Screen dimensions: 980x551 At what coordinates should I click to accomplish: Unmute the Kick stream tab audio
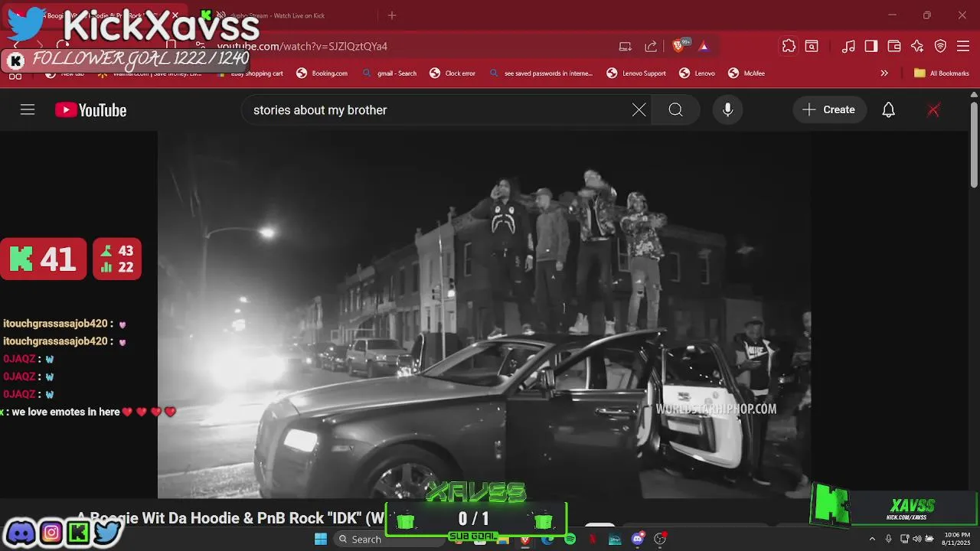pos(220,15)
